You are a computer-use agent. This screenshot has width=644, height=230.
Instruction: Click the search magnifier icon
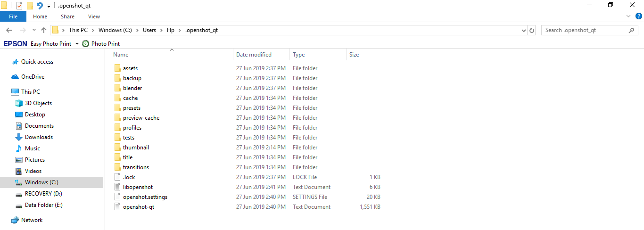click(632, 30)
